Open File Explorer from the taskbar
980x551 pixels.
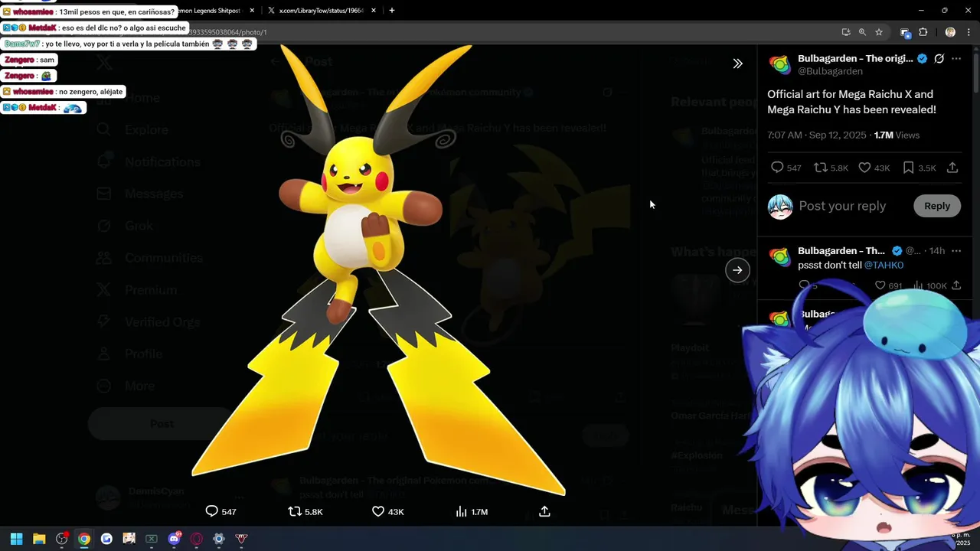click(x=39, y=539)
